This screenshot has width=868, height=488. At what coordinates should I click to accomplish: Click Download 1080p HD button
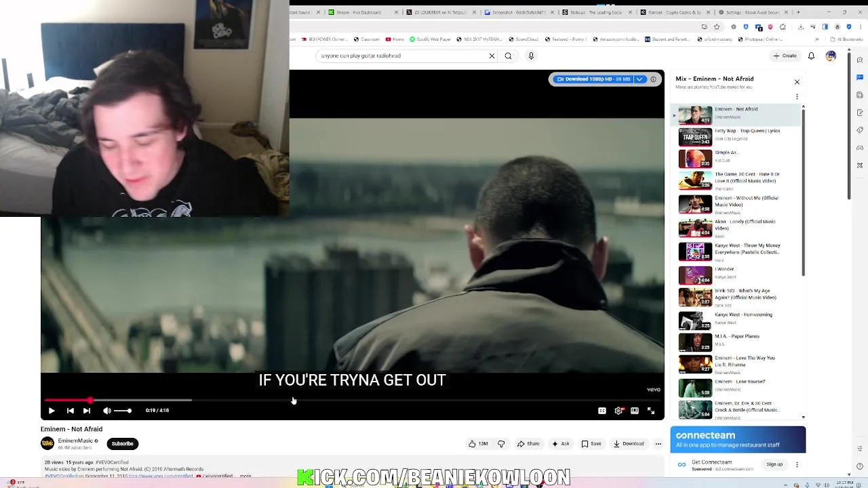click(x=594, y=79)
